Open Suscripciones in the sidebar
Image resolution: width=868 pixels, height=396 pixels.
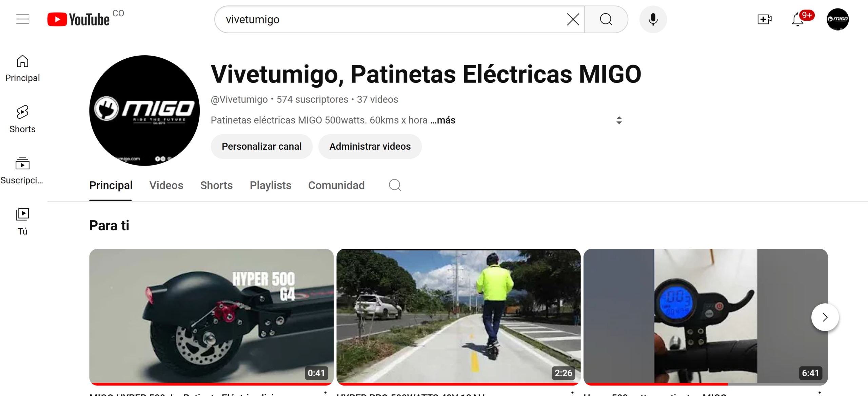coord(22,171)
